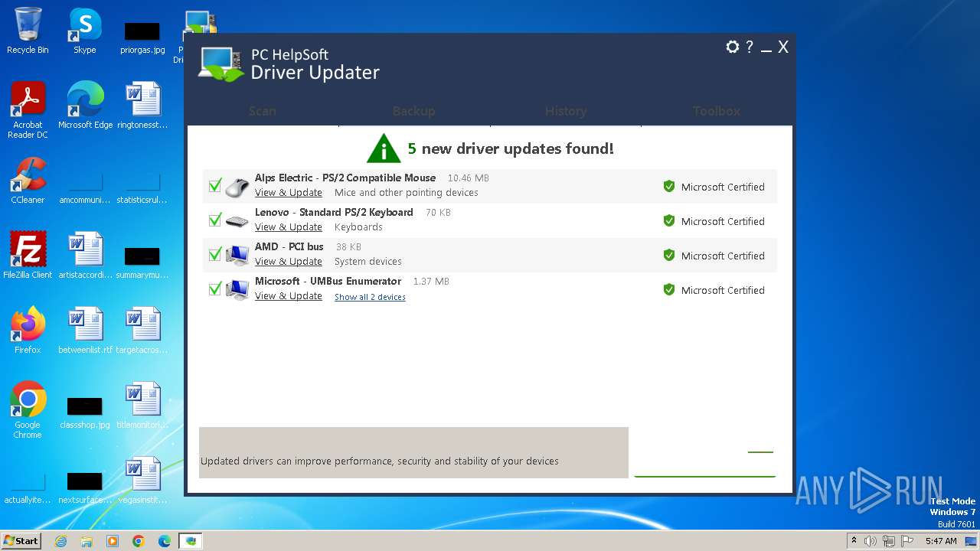Viewport: 980px width, 551px height.
Task: Click the green info triangle icon
Action: (x=384, y=149)
